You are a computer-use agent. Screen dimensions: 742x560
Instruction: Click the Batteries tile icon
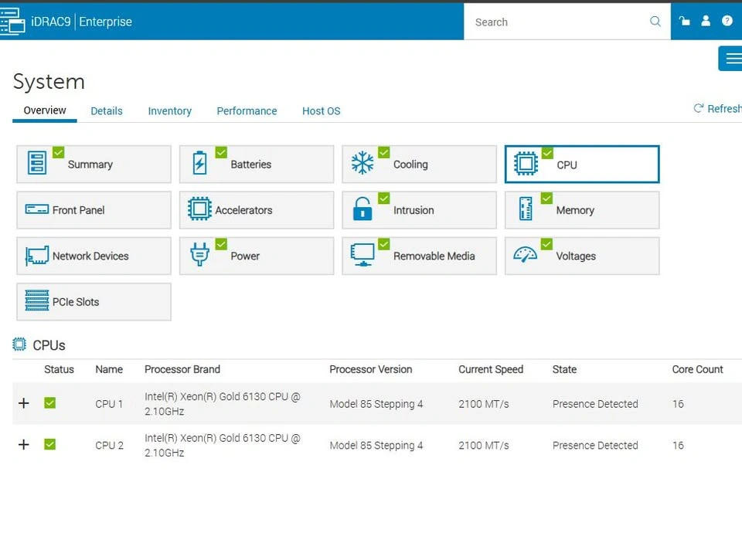click(x=199, y=164)
